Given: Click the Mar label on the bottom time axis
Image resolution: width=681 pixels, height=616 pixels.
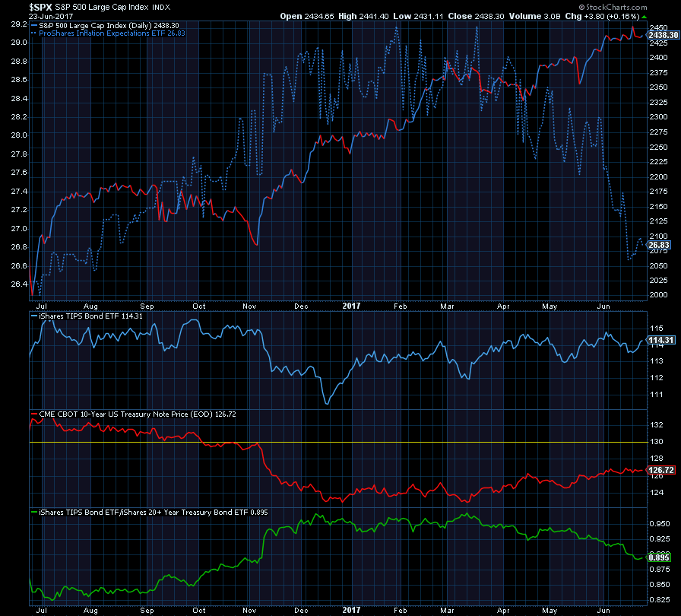Looking at the screenshot, I should (x=447, y=611).
